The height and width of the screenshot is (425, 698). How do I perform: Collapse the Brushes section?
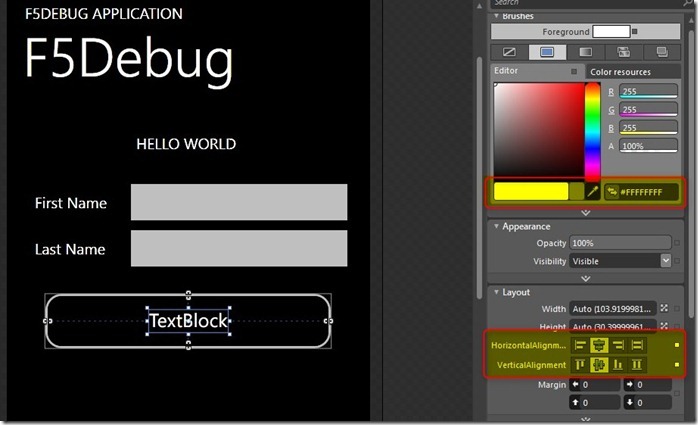(x=496, y=16)
